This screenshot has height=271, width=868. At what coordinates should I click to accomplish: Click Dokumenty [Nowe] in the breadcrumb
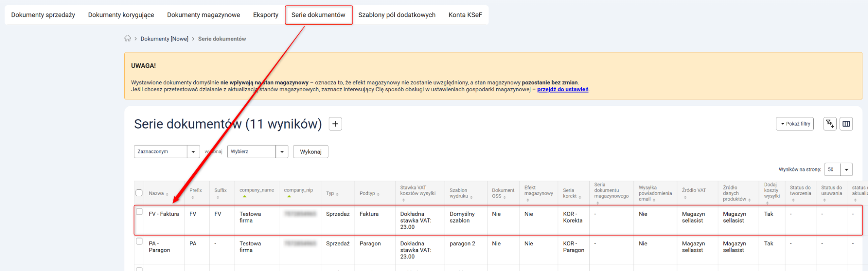coord(164,39)
